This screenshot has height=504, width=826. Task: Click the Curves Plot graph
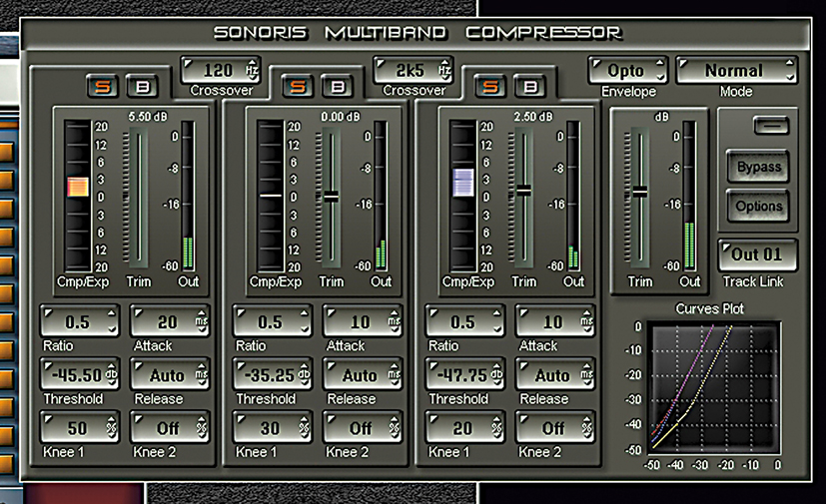pos(715,388)
